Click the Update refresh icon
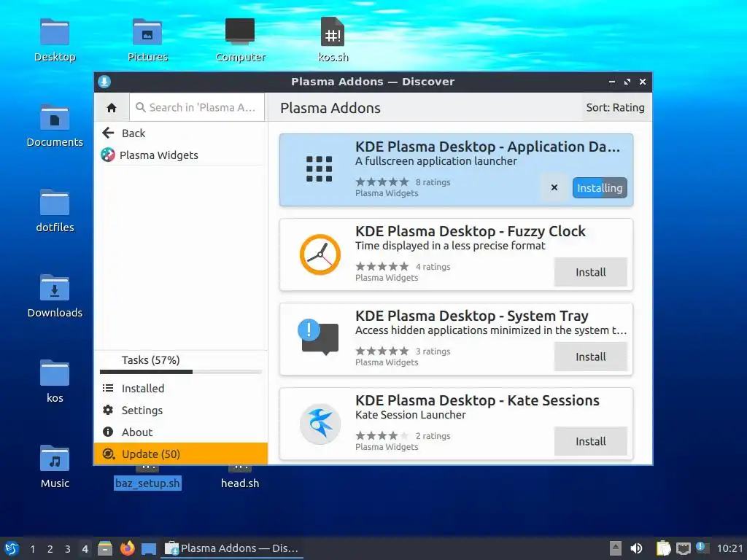Image resolution: width=747 pixels, height=560 pixels. pyautogui.click(x=109, y=454)
